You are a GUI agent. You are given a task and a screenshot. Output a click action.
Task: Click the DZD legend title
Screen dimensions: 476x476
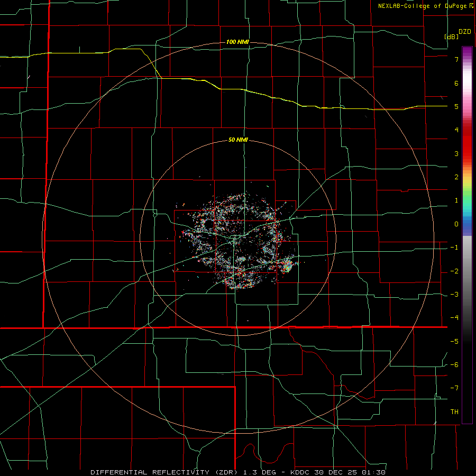(x=465, y=32)
